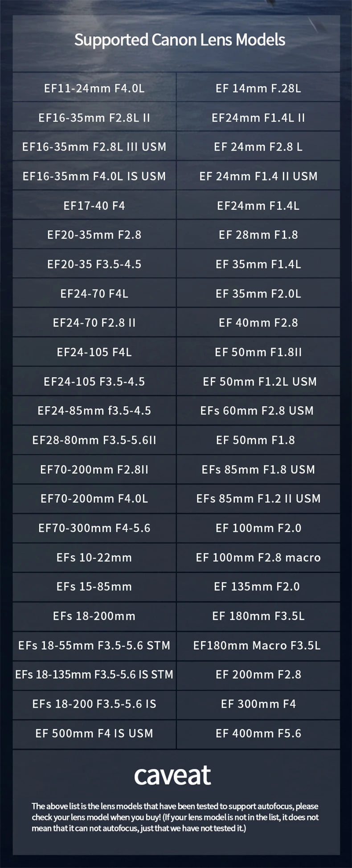Click the EF17-40 F4 table cell

[94, 205]
